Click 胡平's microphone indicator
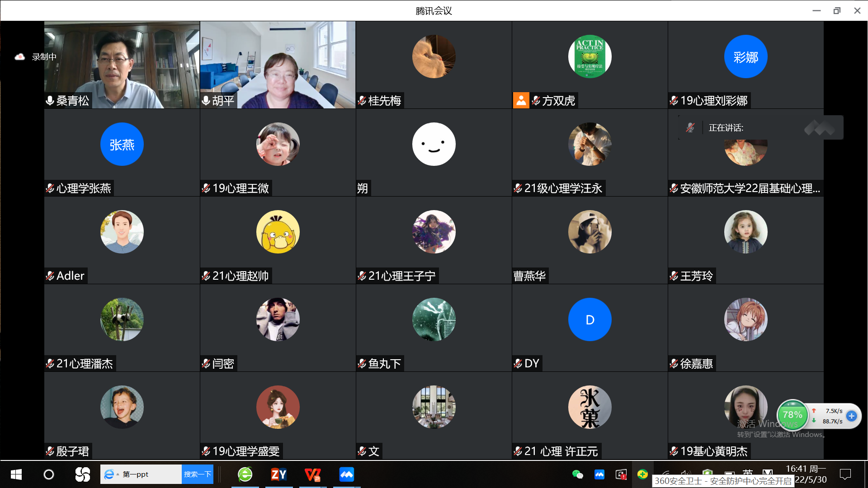The height and width of the screenshot is (488, 868). 206,100
